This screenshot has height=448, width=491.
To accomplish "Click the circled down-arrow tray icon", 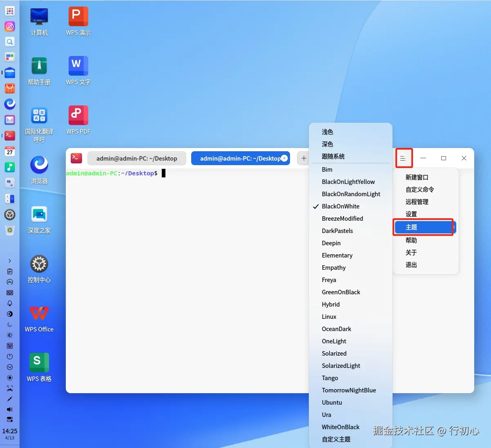I will [10, 367].
